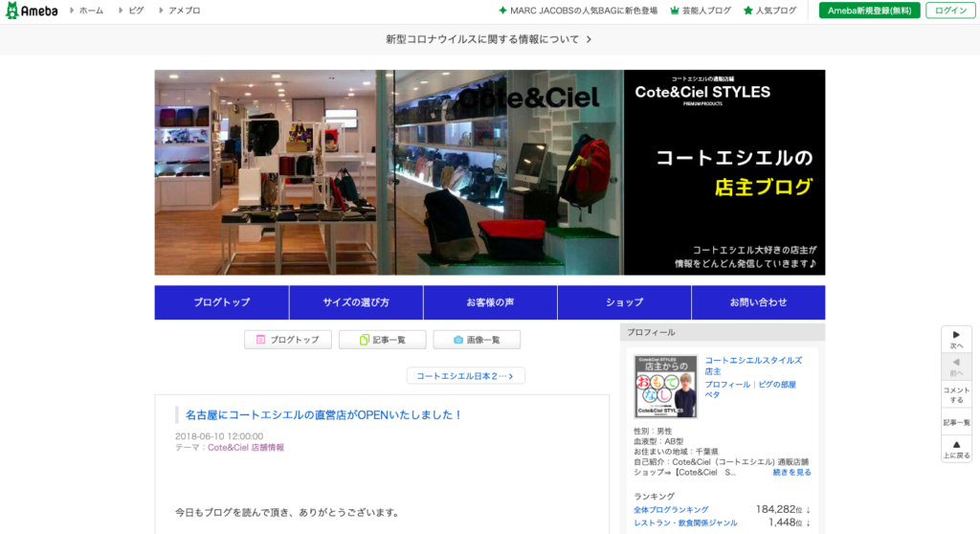This screenshot has width=980, height=534.
Task: Click ranking value 1,448位
Action: click(785, 523)
